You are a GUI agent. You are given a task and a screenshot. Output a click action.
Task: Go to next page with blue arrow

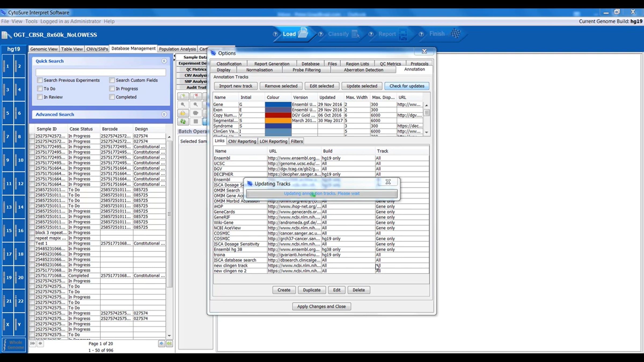pos(162,343)
